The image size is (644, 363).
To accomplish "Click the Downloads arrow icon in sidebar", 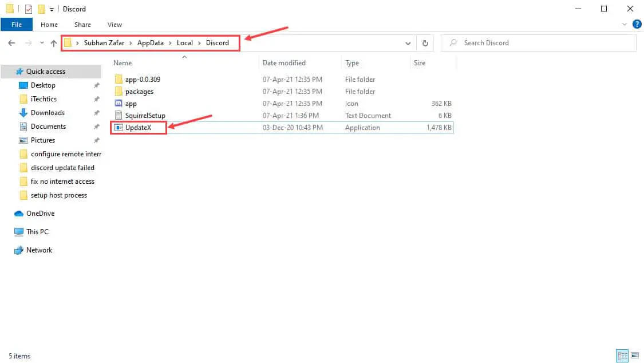I will (x=23, y=113).
